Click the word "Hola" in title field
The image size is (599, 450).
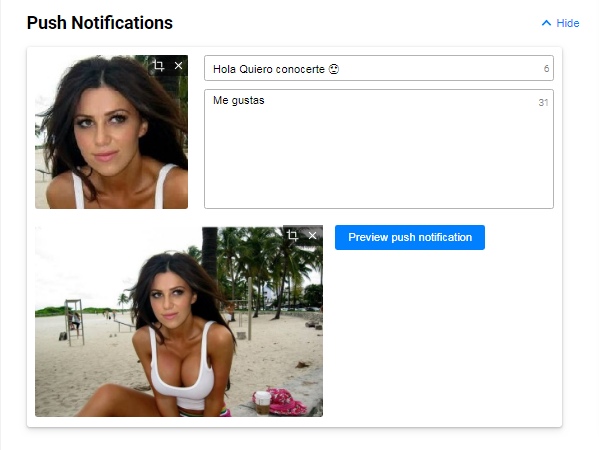pyautogui.click(x=224, y=69)
